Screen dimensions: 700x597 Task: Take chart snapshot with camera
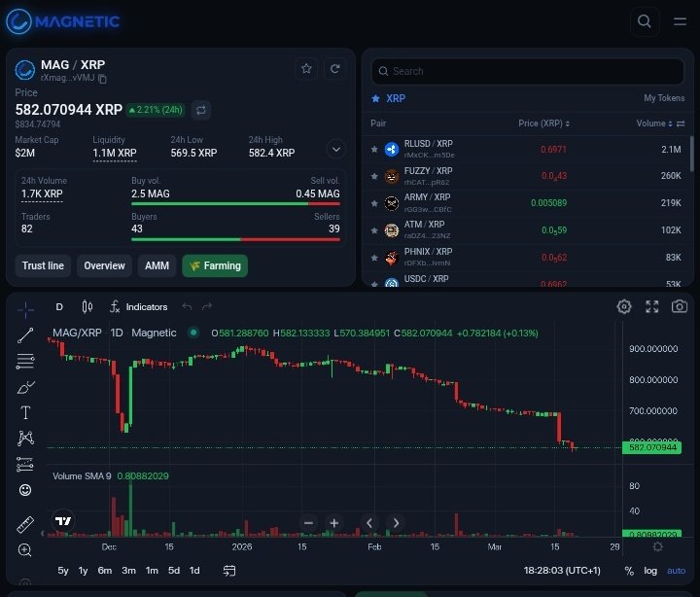pos(680,306)
